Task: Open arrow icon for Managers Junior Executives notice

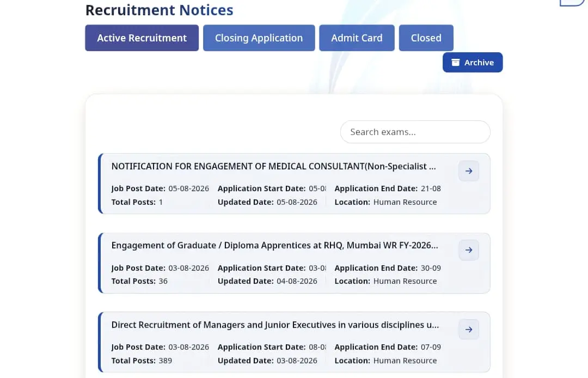Action: (468, 329)
